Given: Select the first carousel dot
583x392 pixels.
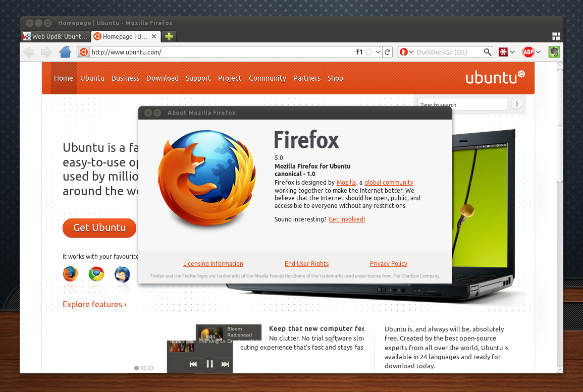Looking at the screenshot, I should click(136, 368).
